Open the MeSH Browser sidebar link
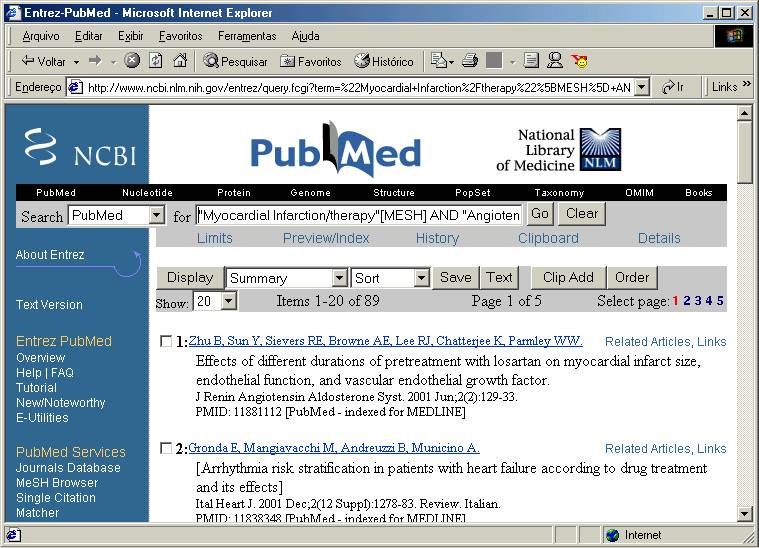Viewport: 759px width, 548px height. (x=57, y=483)
